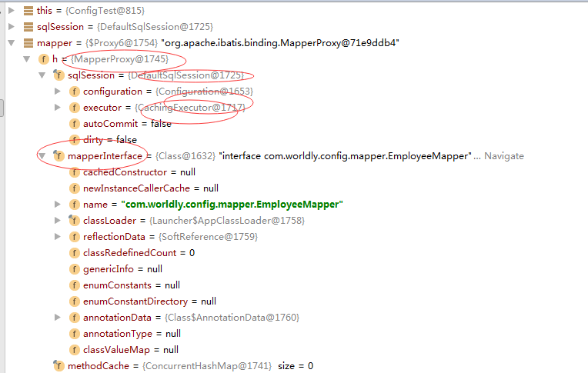The height and width of the screenshot is (373, 588).
Task: Click the field icon next to cachedConstructor
Action: pos(75,172)
